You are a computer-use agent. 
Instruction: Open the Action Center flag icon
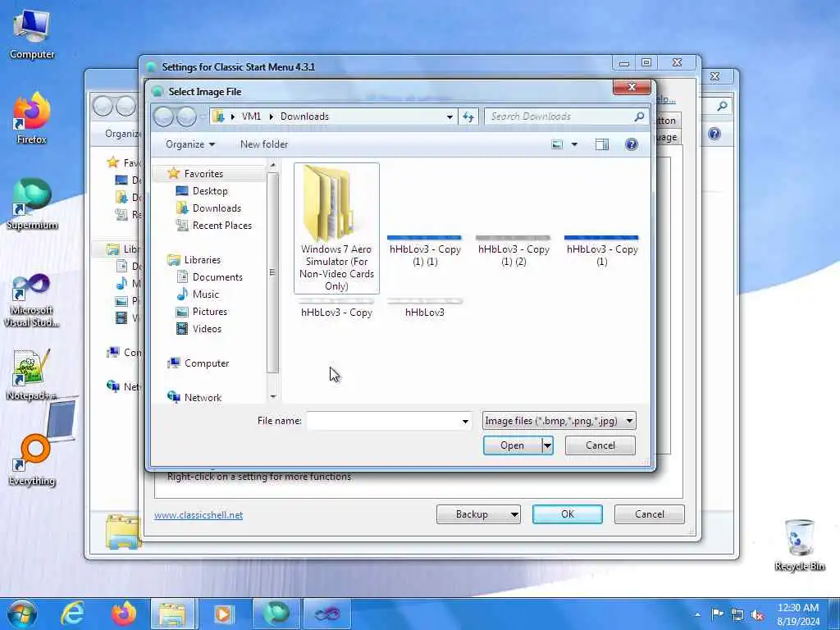[x=717, y=614]
